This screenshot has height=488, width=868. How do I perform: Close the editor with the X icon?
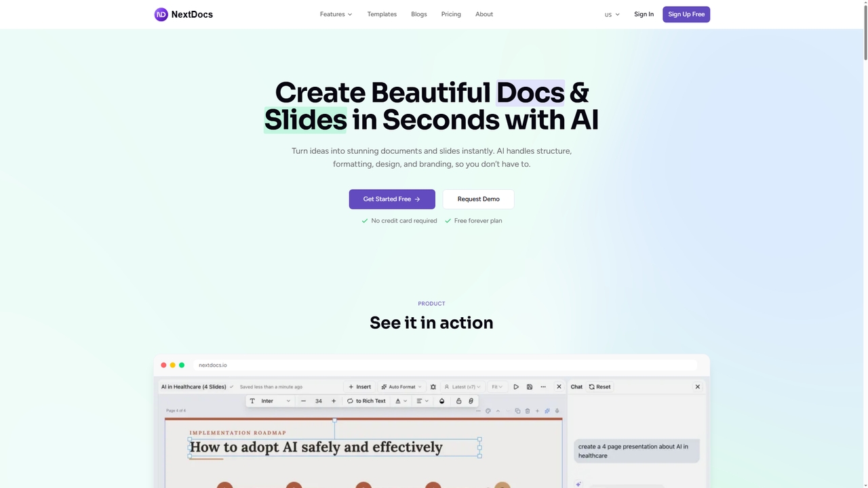559,387
